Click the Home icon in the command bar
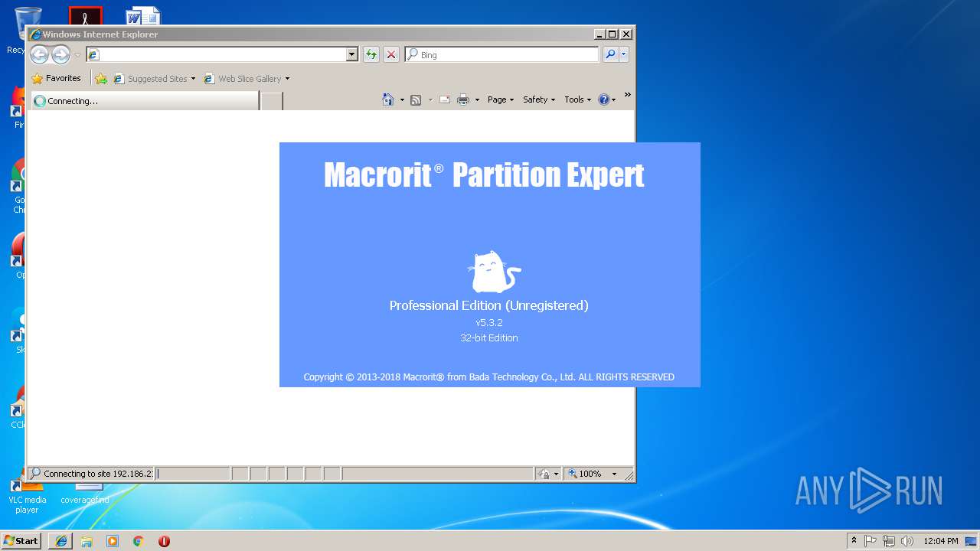Screen dimensions: 980x551 [388, 99]
